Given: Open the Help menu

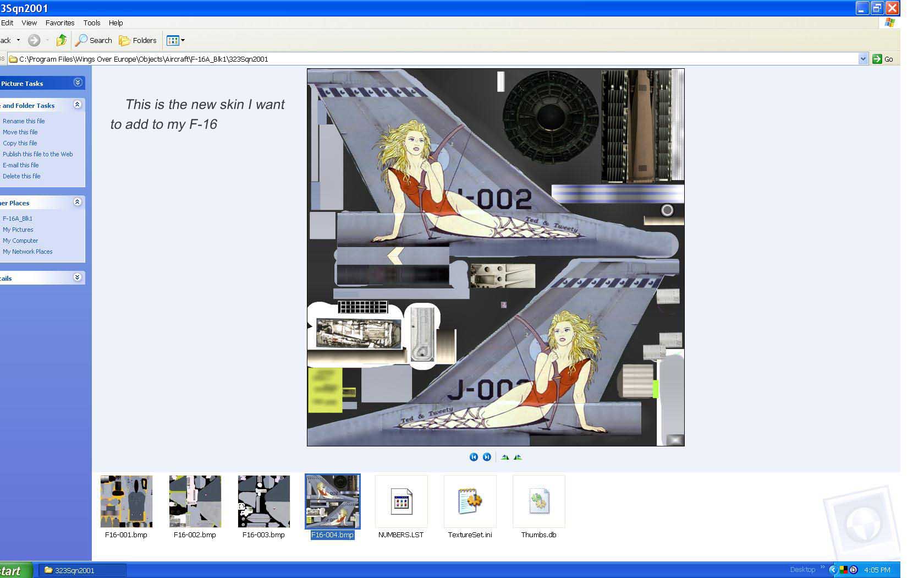Looking at the screenshot, I should (116, 23).
